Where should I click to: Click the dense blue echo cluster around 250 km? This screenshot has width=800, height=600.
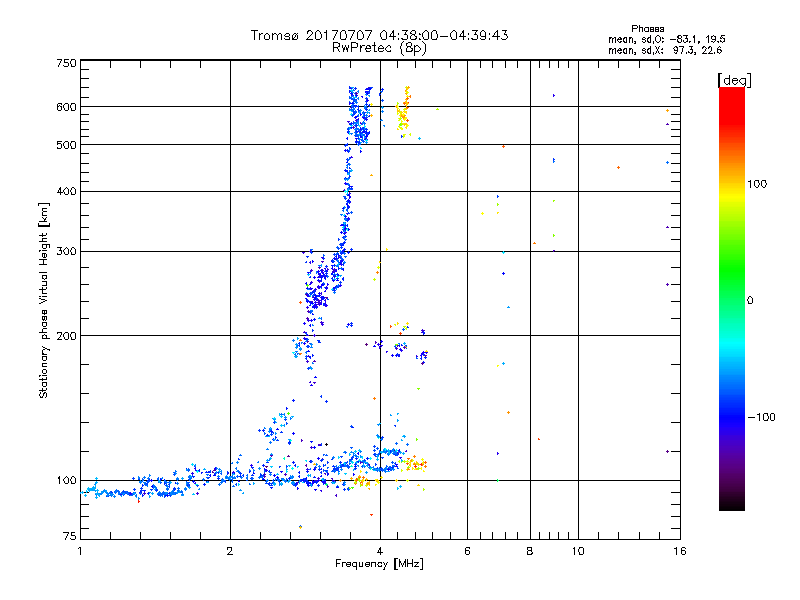tap(319, 288)
